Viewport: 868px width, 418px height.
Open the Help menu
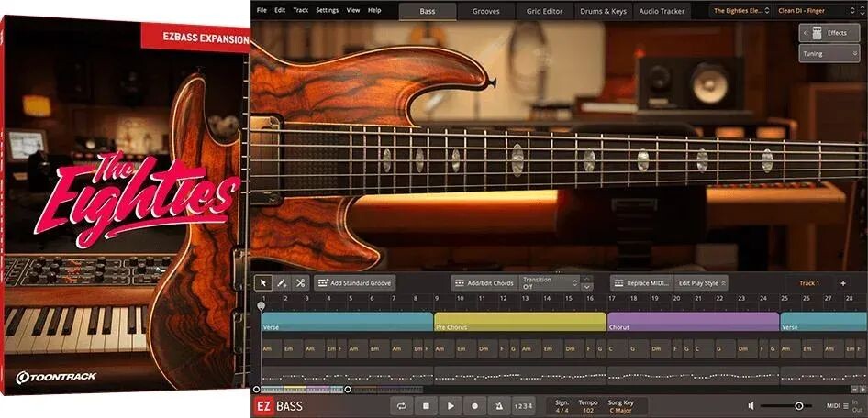pyautogui.click(x=374, y=10)
